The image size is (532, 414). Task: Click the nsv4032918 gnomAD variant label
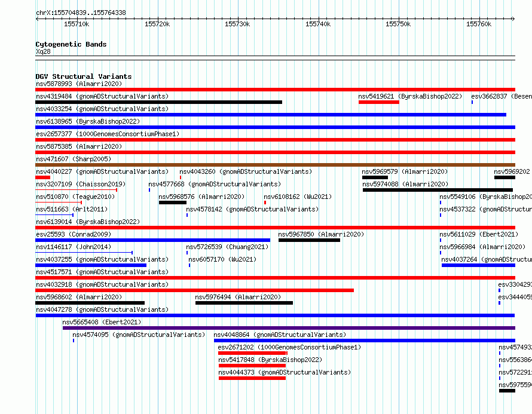(x=102, y=284)
